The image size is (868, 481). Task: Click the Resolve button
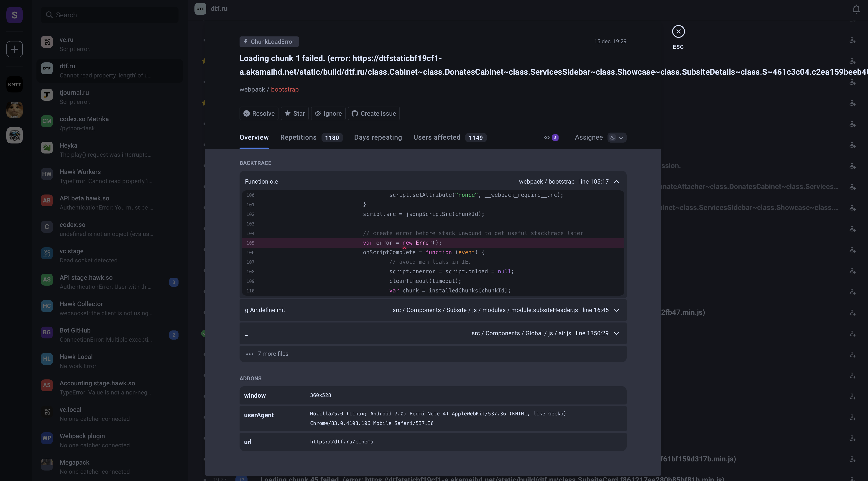point(259,113)
